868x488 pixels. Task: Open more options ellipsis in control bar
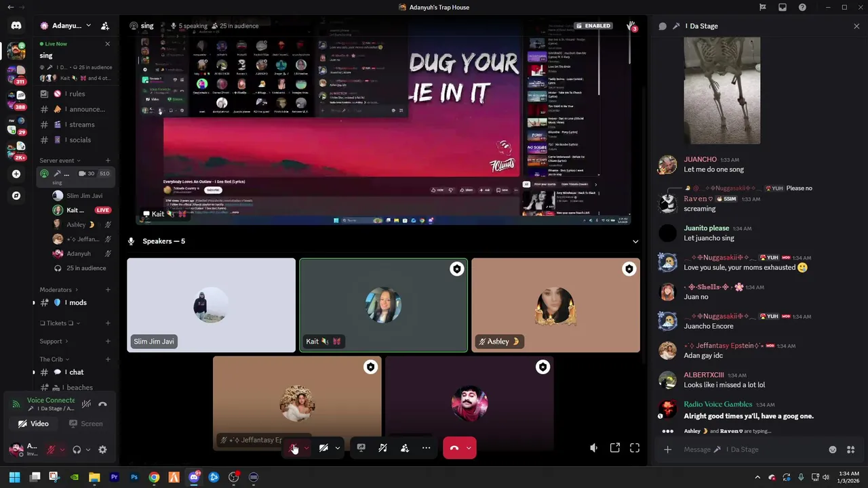pyautogui.click(x=426, y=448)
